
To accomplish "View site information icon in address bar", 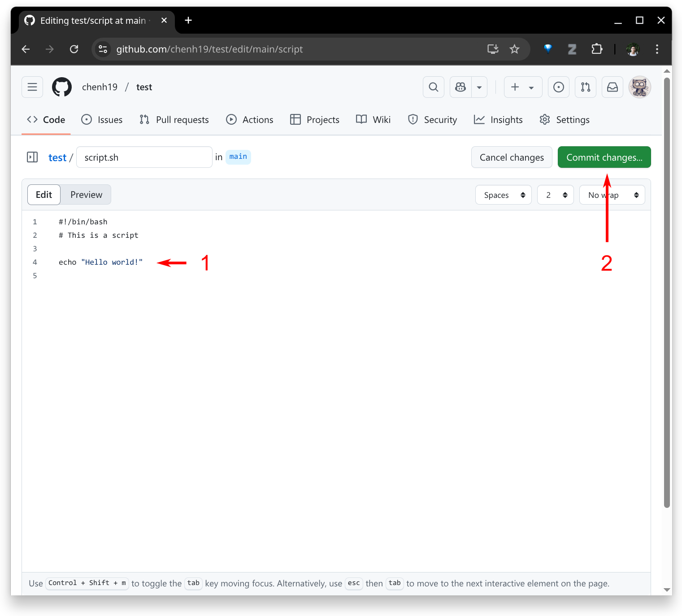I will (103, 49).
